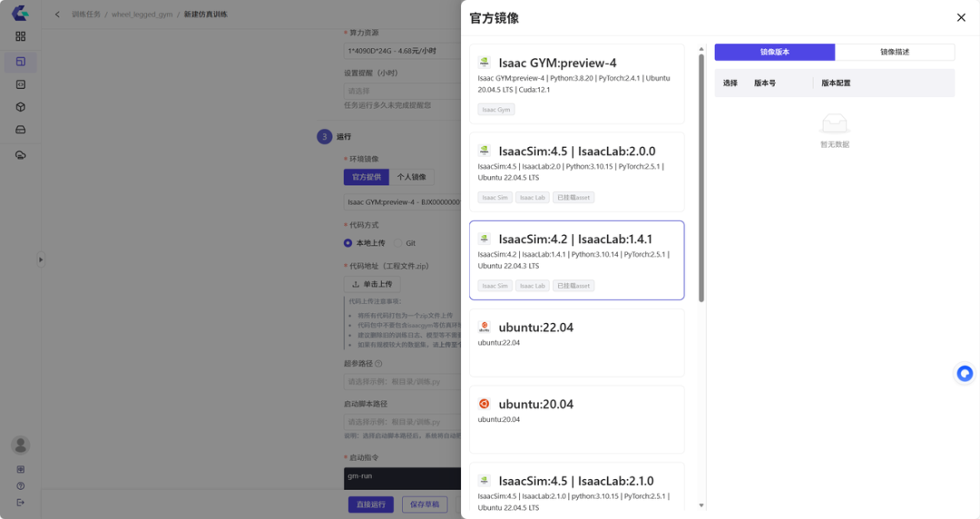Click Isaac Lab tag on IsaacLab:1.4.1 card
The width and height of the screenshot is (980, 519).
click(533, 286)
